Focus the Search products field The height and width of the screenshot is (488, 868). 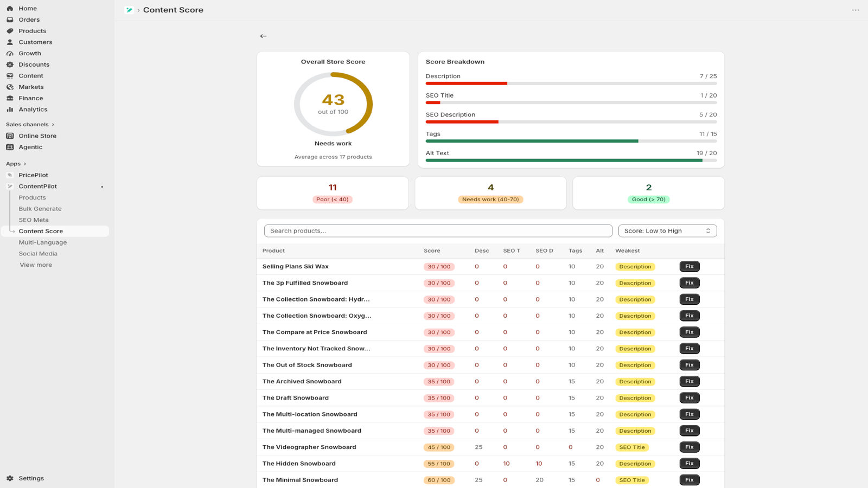tap(438, 230)
